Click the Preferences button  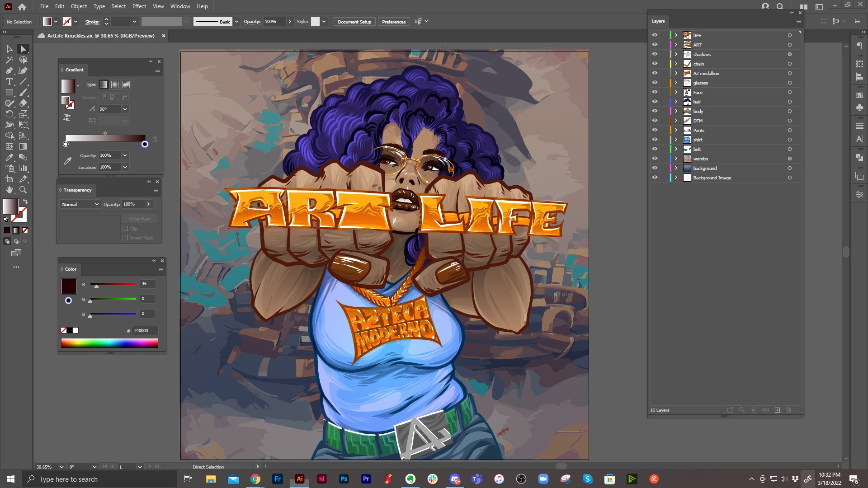393,22
